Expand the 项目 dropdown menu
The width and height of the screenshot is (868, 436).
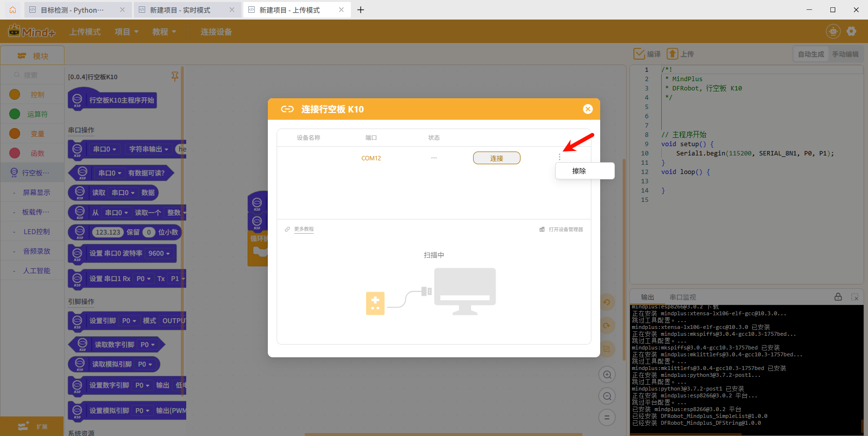coord(127,32)
